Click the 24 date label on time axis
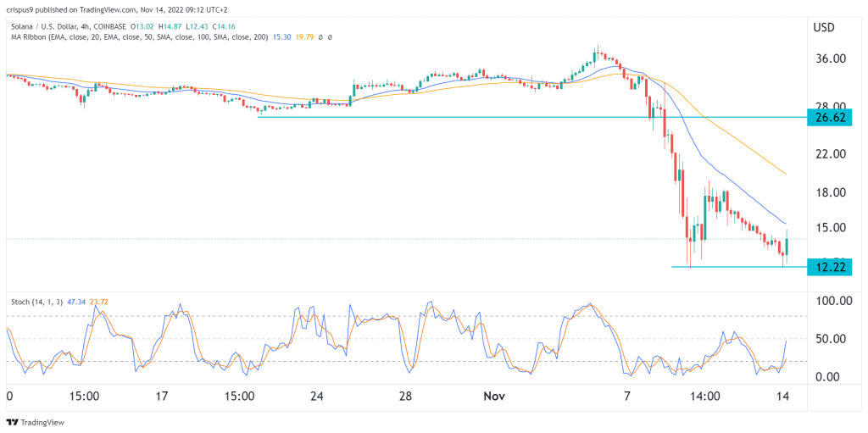Screen dimensions: 868x433 pos(317,397)
